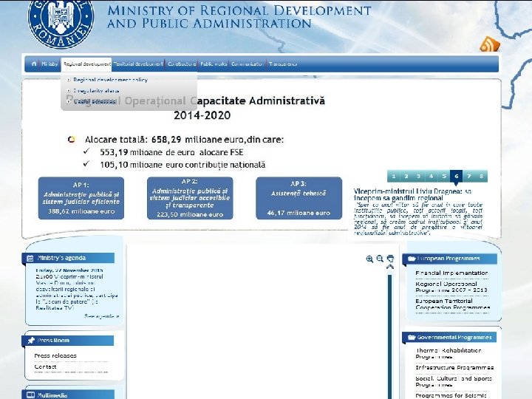Click the Programul Operațional Capacitate Administrativă slide title
The height and width of the screenshot is (399, 532).
tap(196, 108)
